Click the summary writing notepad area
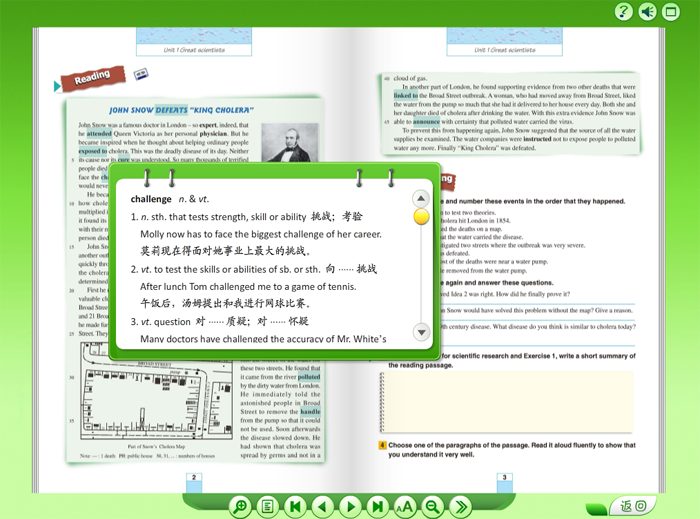This screenshot has height=519, width=700. point(507,402)
